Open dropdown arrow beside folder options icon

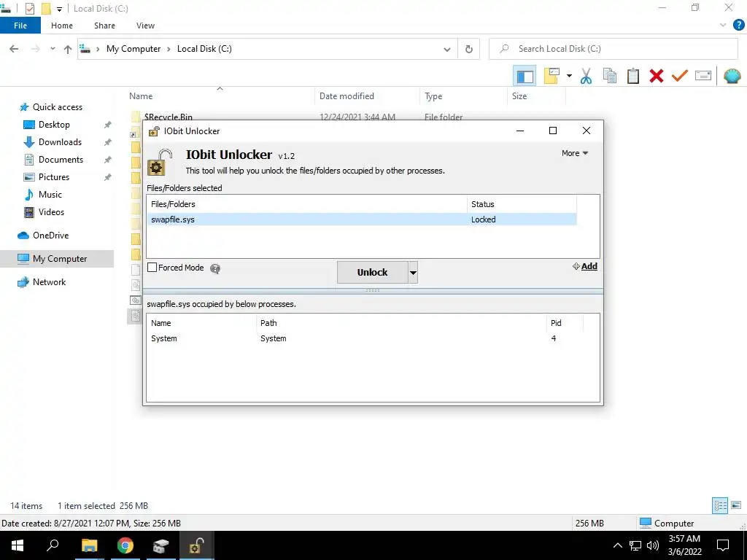click(x=569, y=76)
